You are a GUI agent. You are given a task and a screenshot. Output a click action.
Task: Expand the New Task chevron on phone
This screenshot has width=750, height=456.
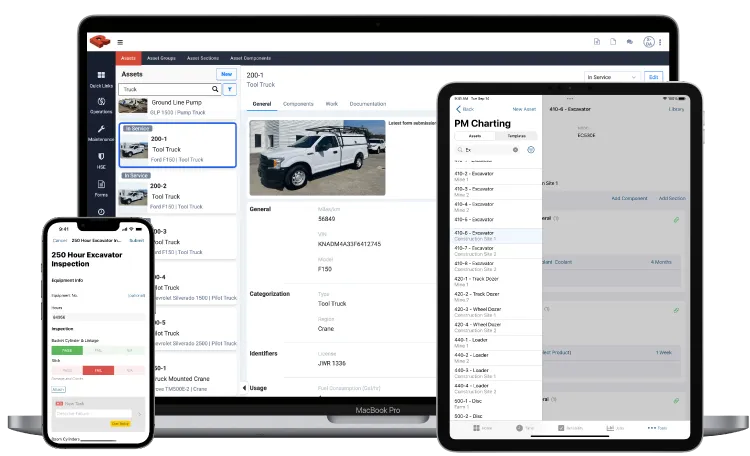(x=139, y=414)
